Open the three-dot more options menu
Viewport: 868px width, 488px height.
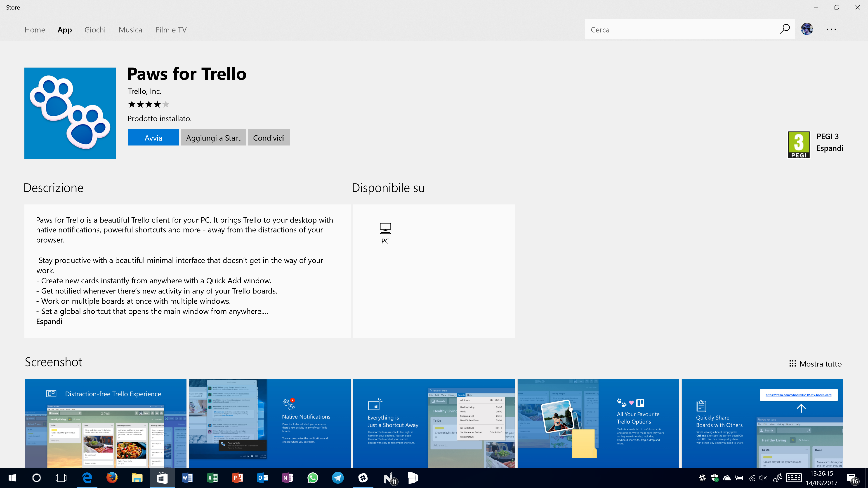[x=831, y=29]
